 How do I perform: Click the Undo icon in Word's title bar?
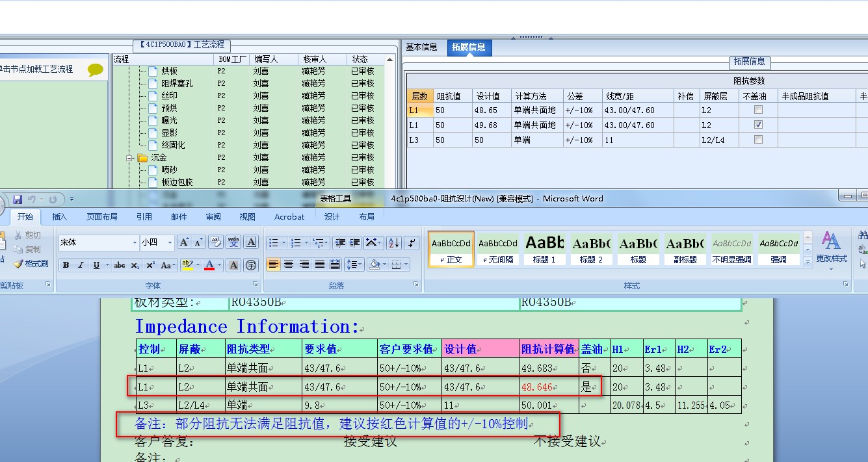pos(33,199)
